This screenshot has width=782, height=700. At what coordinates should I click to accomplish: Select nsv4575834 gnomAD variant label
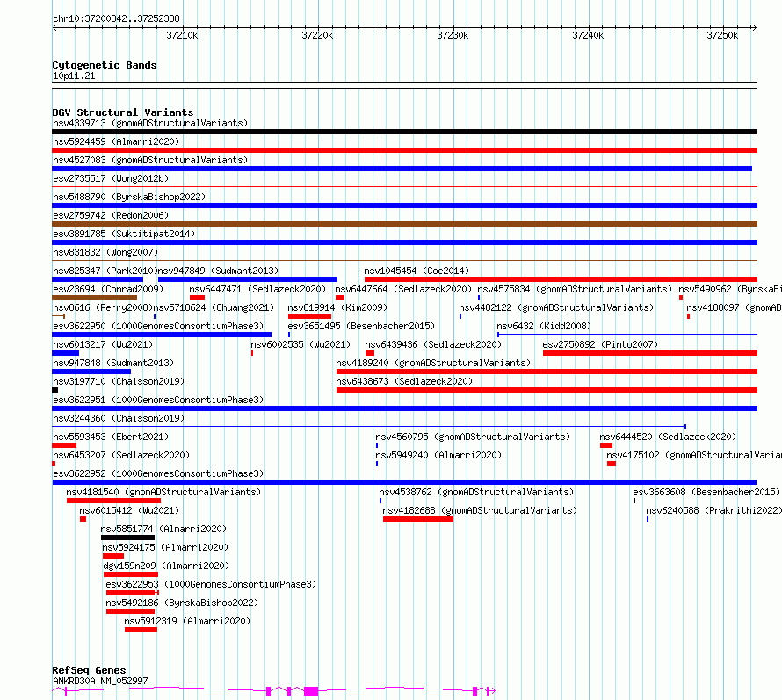pos(575,289)
